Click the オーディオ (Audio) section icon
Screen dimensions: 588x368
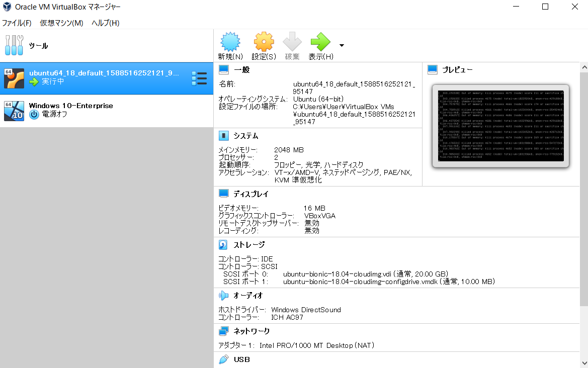223,296
